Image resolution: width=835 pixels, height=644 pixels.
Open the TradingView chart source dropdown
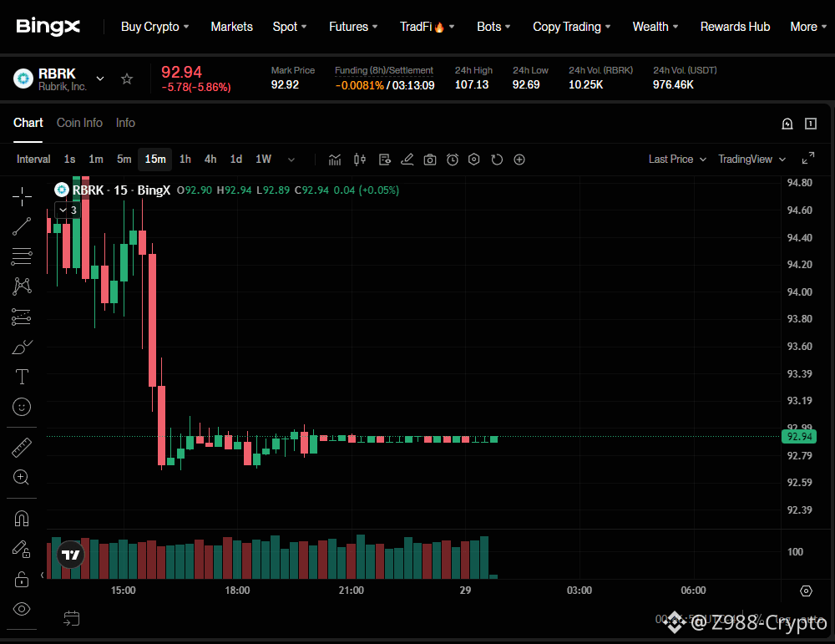point(752,160)
